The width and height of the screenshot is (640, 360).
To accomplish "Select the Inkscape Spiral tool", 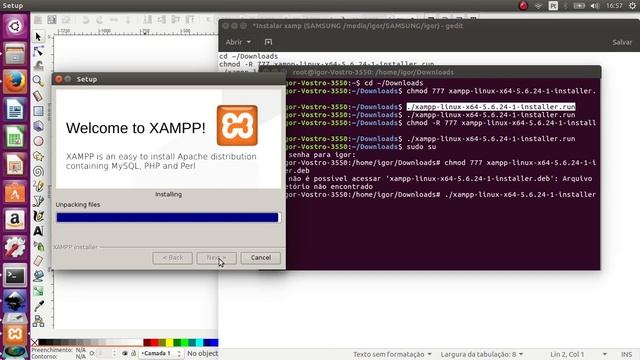I will point(38,171).
